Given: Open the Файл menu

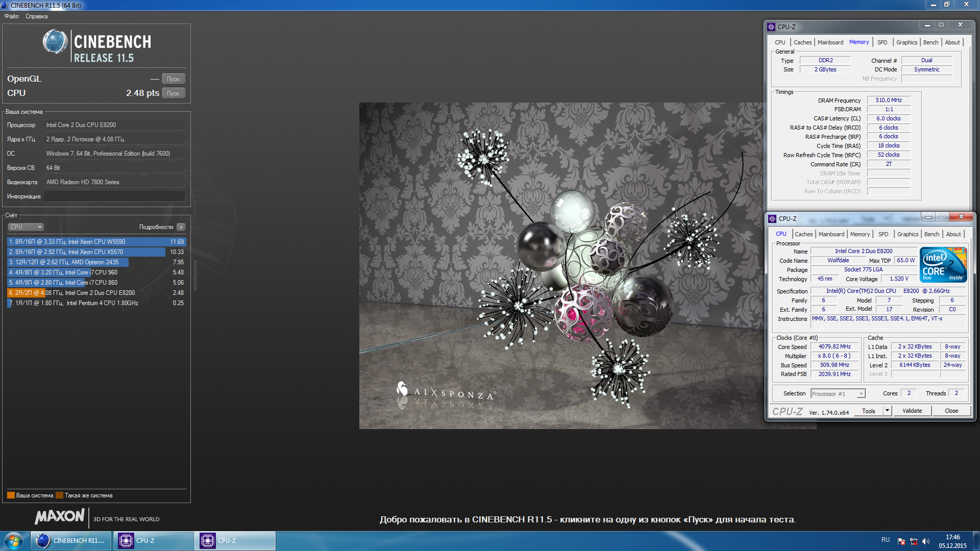Looking at the screenshot, I should click(11, 16).
